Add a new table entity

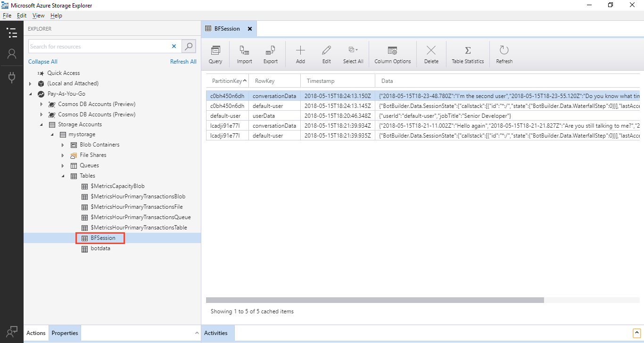300,54
